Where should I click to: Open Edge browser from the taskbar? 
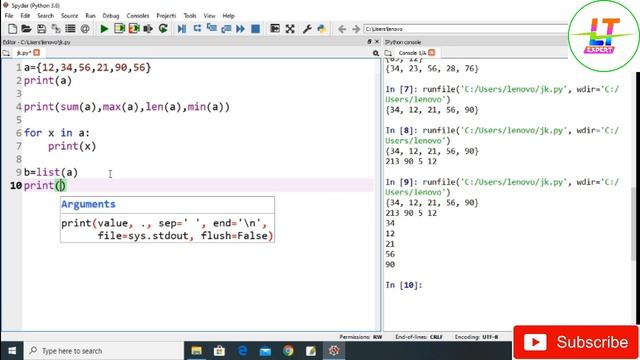point(242,351)
